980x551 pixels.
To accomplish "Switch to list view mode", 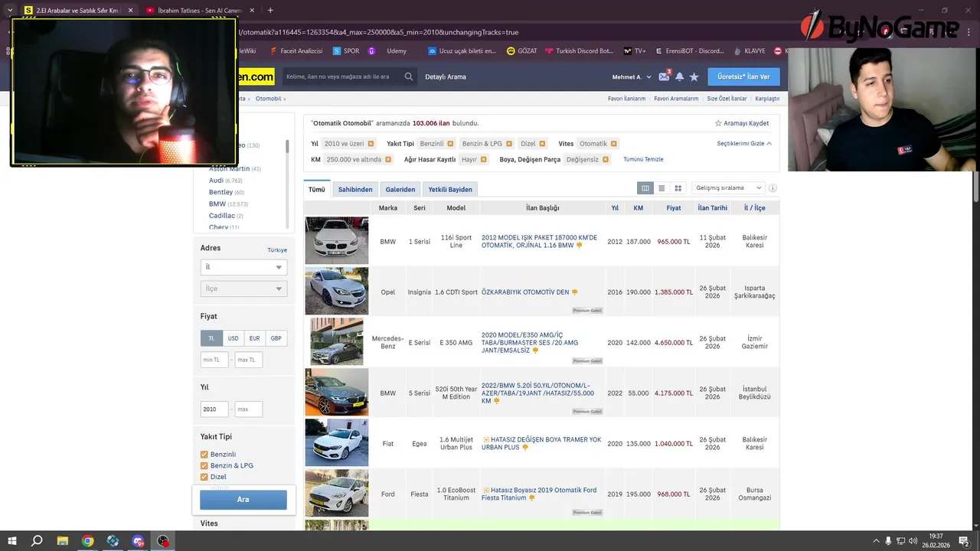I will (x=661, y=188).
